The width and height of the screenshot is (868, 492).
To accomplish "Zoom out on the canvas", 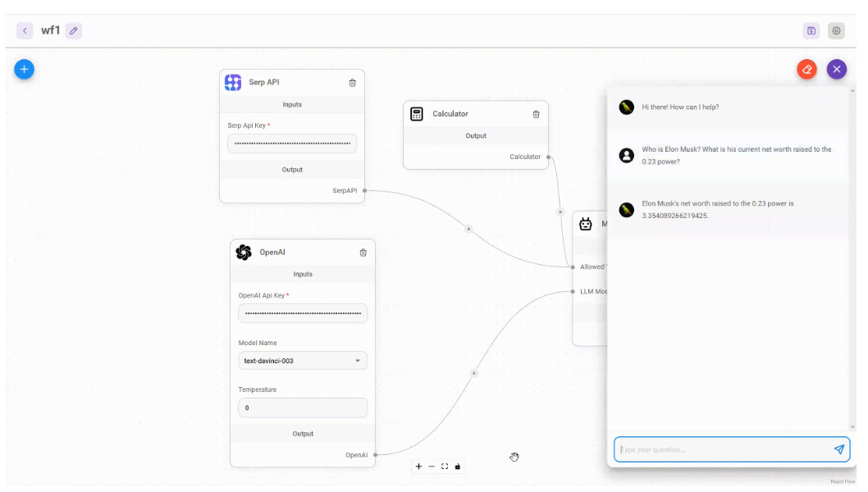I will click(x=432, y=467).
